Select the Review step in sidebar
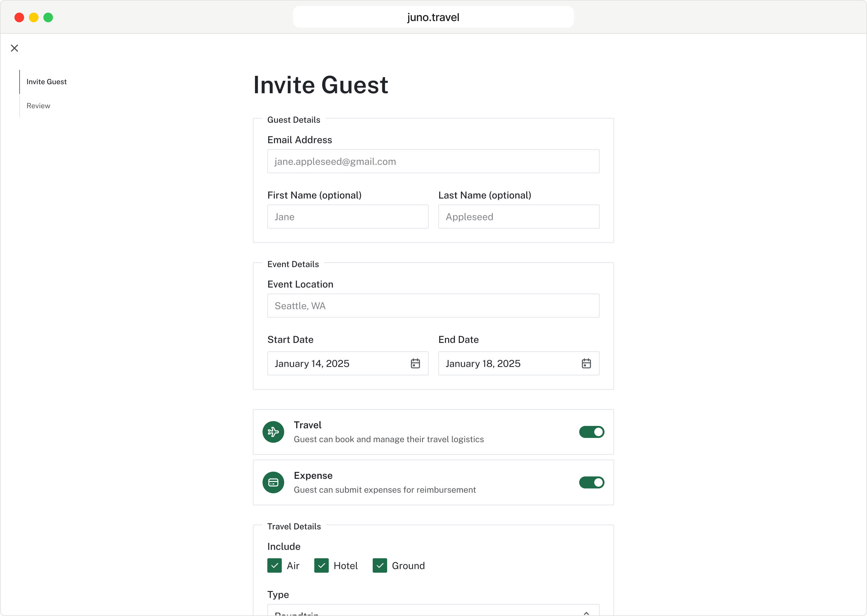 pyautogui.click(x=38, y=106)
